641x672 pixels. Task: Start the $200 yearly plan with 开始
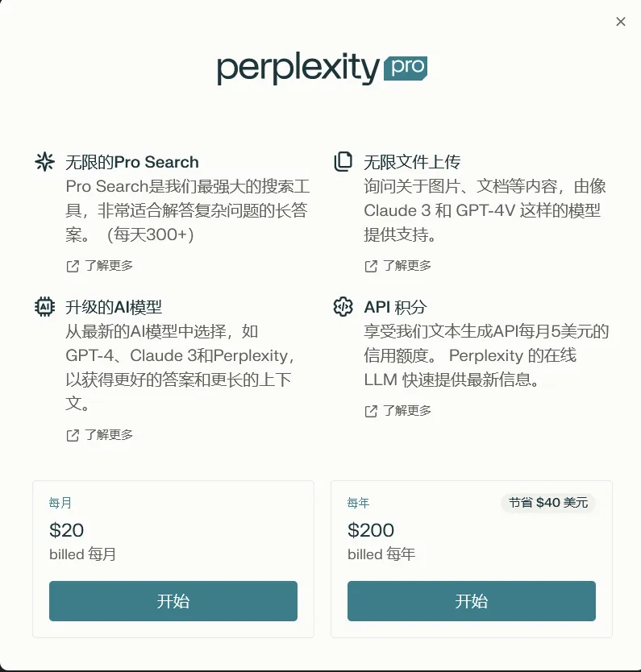(472, 601)
